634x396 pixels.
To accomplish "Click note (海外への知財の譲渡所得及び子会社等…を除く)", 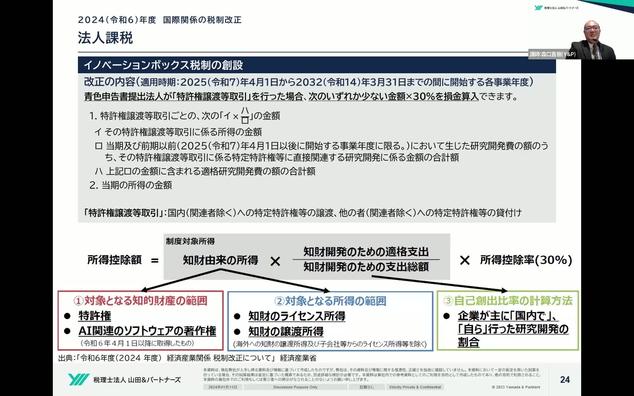I will (330, 344).
